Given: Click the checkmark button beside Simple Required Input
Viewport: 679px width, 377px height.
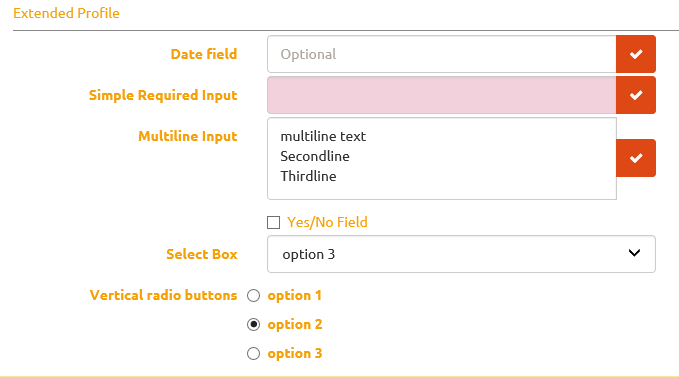Looking at the screenshot, I should pos(636,95).
